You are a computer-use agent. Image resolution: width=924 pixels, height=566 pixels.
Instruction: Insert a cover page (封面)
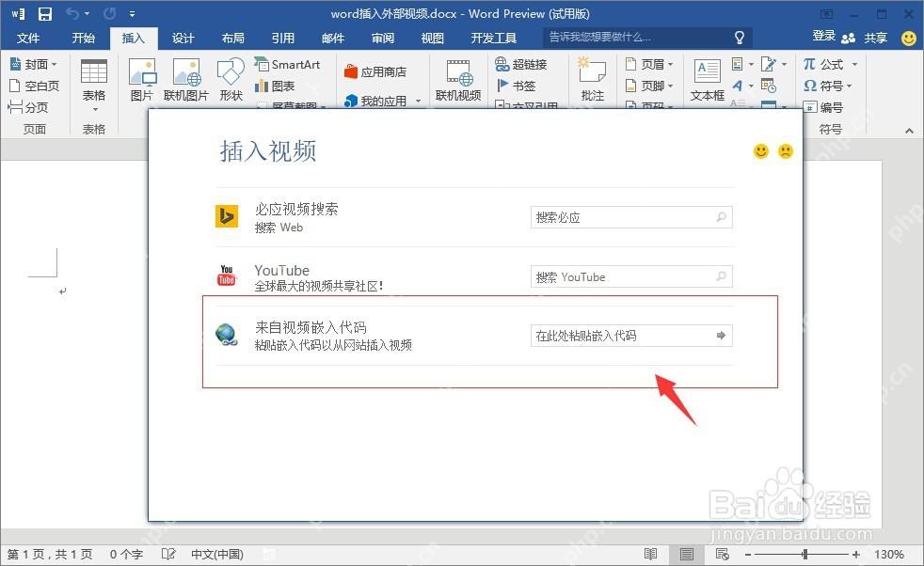[34, 64]
